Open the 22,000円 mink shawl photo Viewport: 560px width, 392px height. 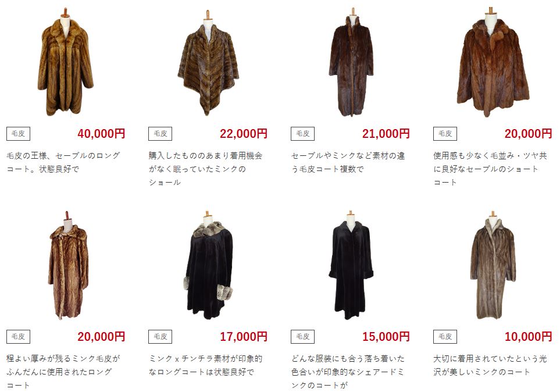[208, 63]
